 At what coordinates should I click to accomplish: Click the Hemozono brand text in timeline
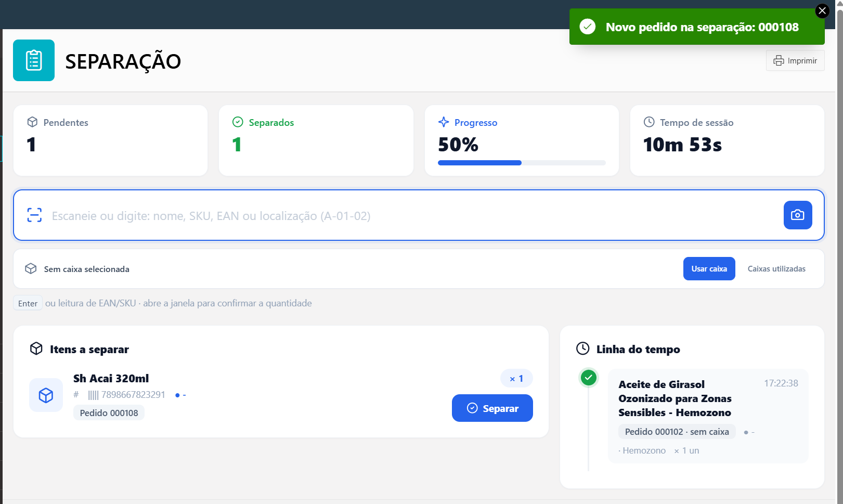pyautogui.click(x=644, y=450)
